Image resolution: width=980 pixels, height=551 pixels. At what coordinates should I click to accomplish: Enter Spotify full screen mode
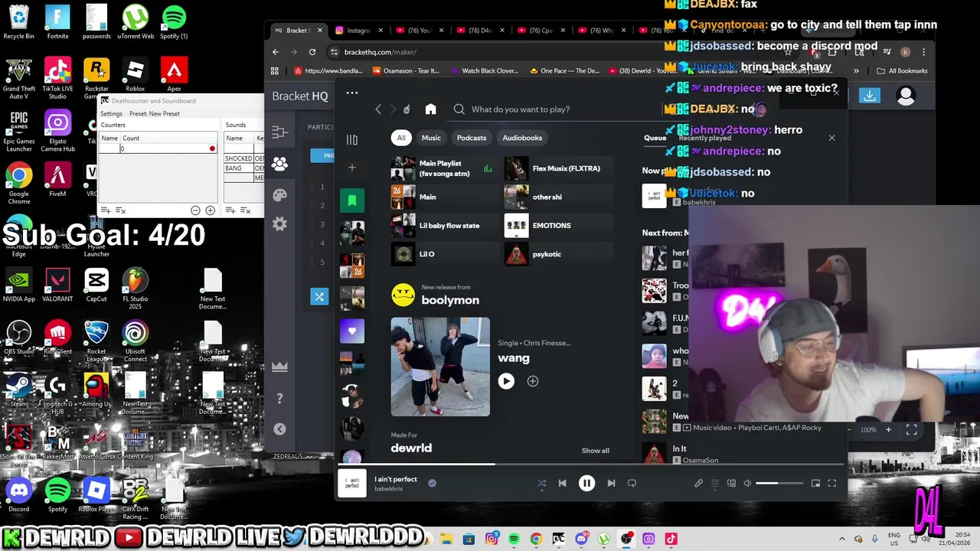click(x=832, y=483)
